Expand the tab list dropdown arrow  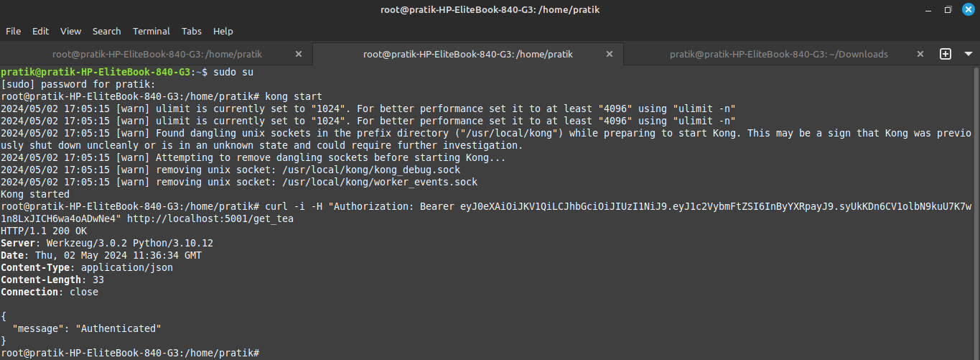point(968,54)
